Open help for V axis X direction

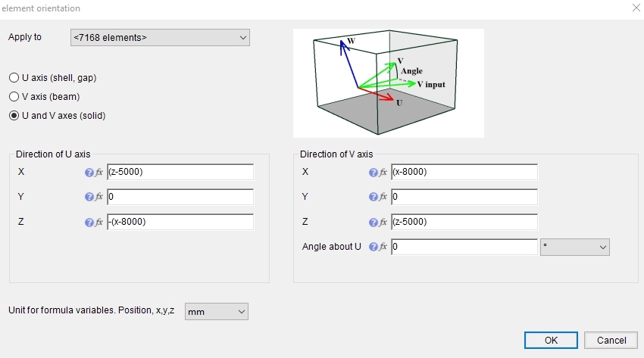[x=373, y=173]
